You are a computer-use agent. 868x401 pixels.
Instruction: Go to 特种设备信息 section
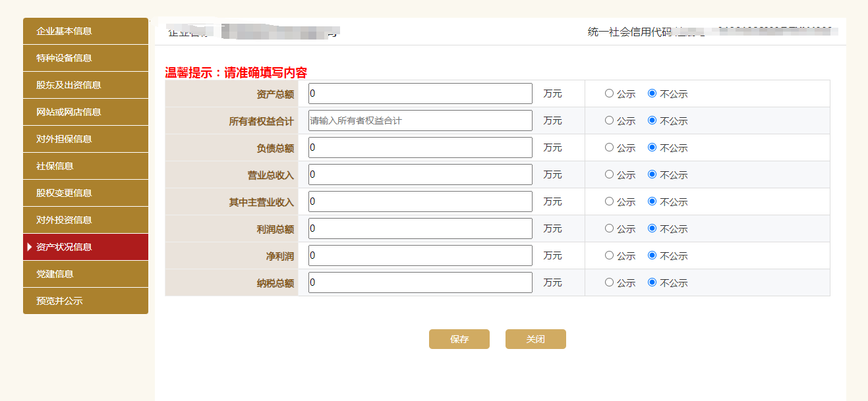click(86, 58)
